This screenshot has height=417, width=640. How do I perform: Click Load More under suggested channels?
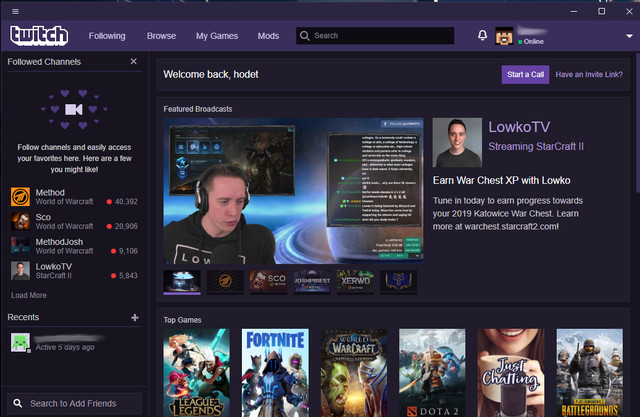click(x=29, y=295)
